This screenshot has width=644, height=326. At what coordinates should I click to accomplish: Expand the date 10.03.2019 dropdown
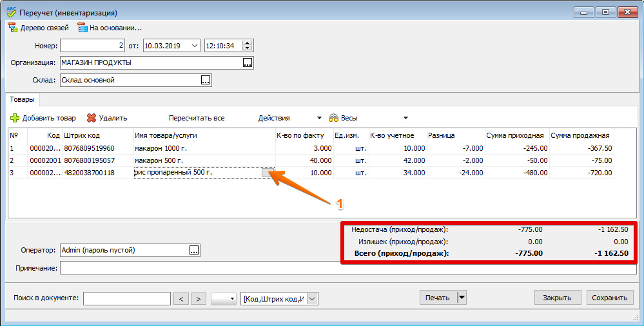(x=195, y=46)
